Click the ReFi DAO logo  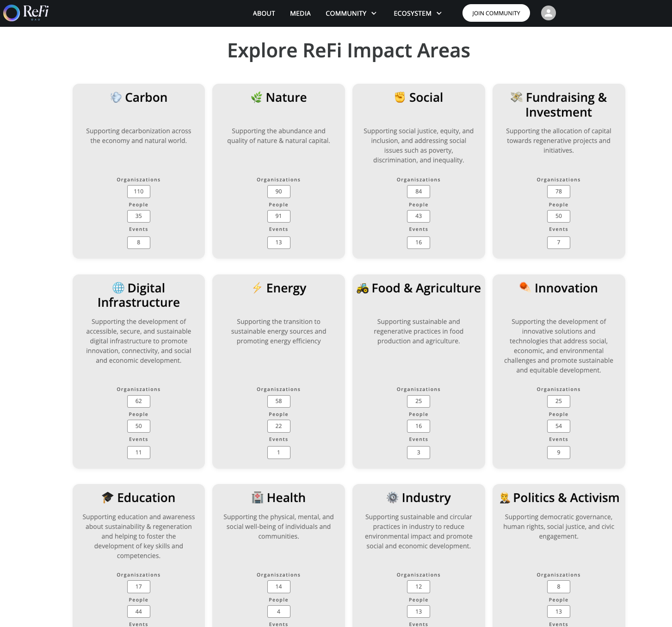(x=26, y=12)
